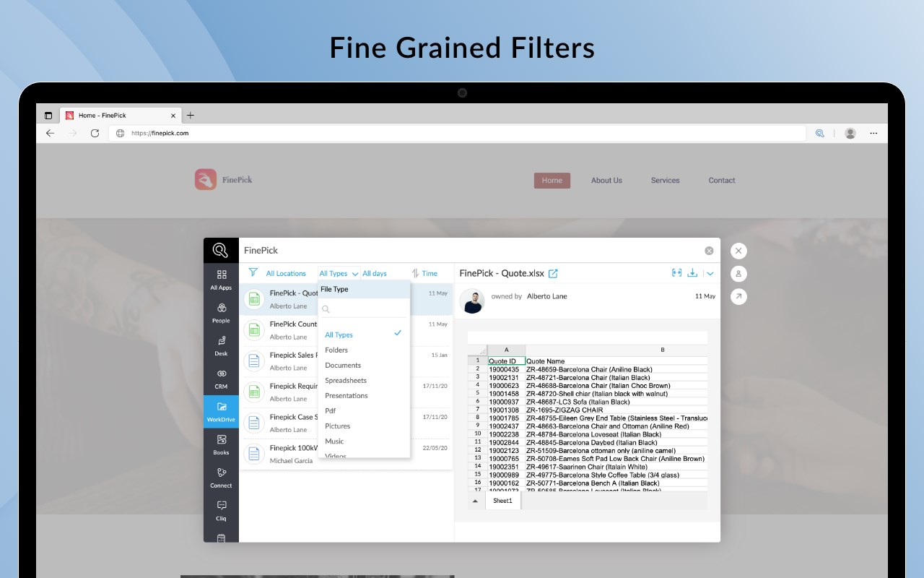The width and height of the screenshot is (924, 578).
Task: Open browser three-dots menu
Action: pos(873,133)
